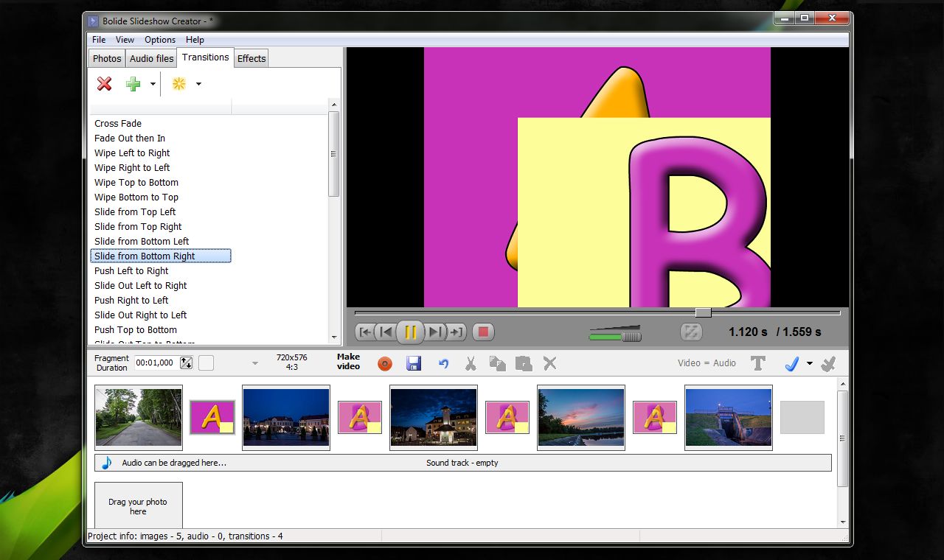
Task: Click the blue checkmark select icon
Action: [x=792, y=363]
